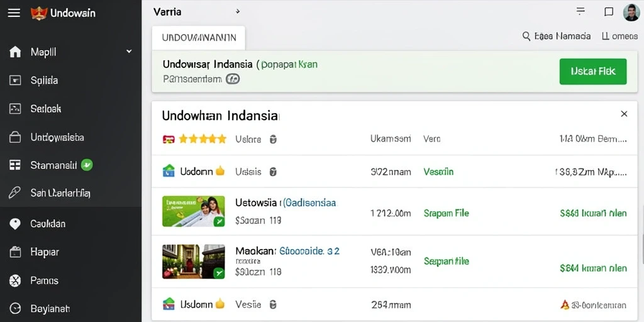644x322 pixels.
Task: Click the right edge vertical scrollbar
Action: point(642,249)
